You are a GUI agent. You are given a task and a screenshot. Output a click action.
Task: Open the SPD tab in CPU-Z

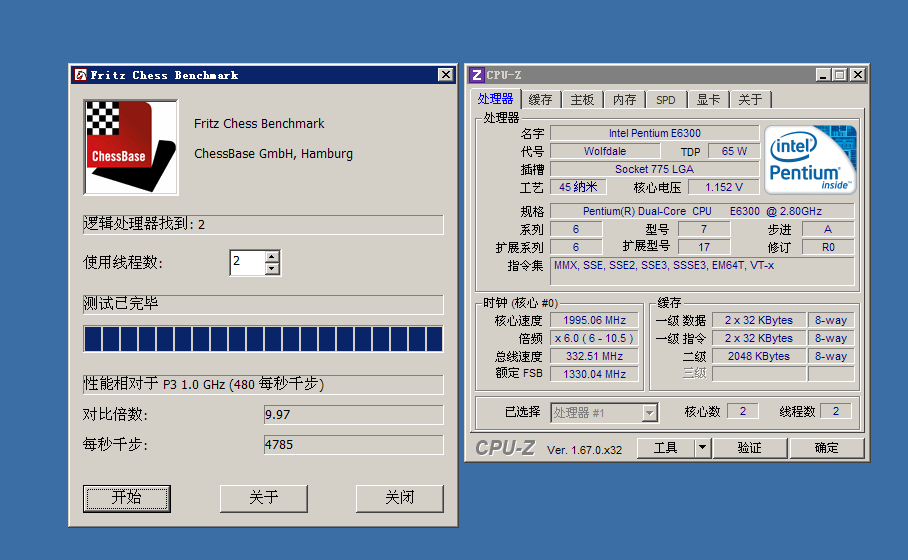click(x=666, y=100)
